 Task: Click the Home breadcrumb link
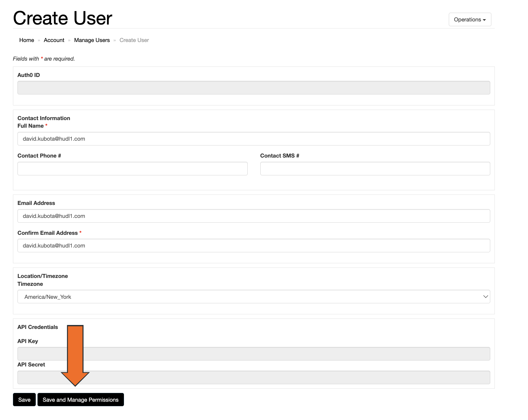point(26,40)
